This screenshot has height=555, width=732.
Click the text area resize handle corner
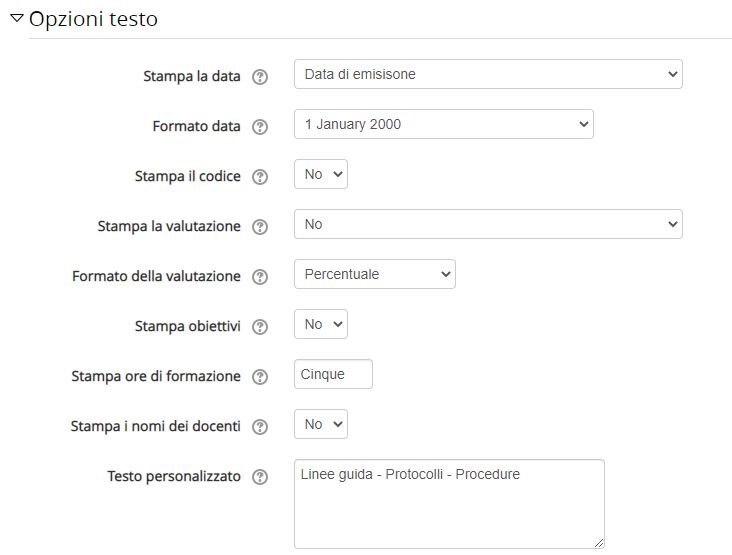click(599, 543)
